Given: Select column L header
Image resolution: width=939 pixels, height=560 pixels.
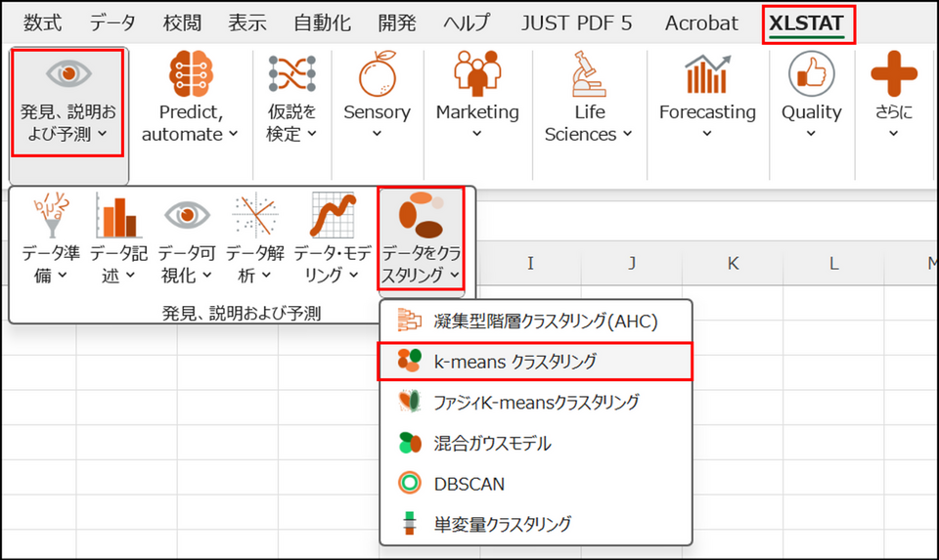Looking at the screenshot, I should pos(833,263).
